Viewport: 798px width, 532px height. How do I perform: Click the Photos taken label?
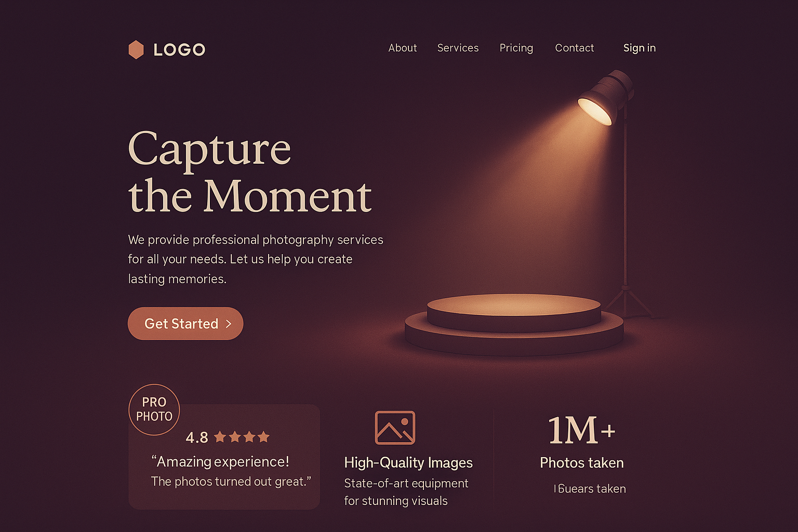[582, 462]
